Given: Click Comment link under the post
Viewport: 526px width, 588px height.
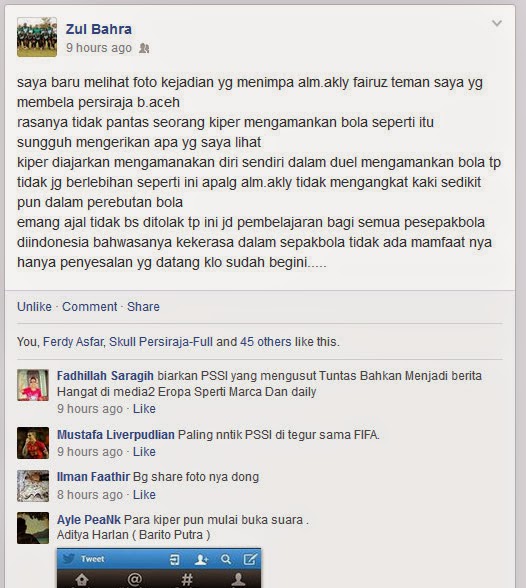Looking at the screenshot, I should point(90,306).
